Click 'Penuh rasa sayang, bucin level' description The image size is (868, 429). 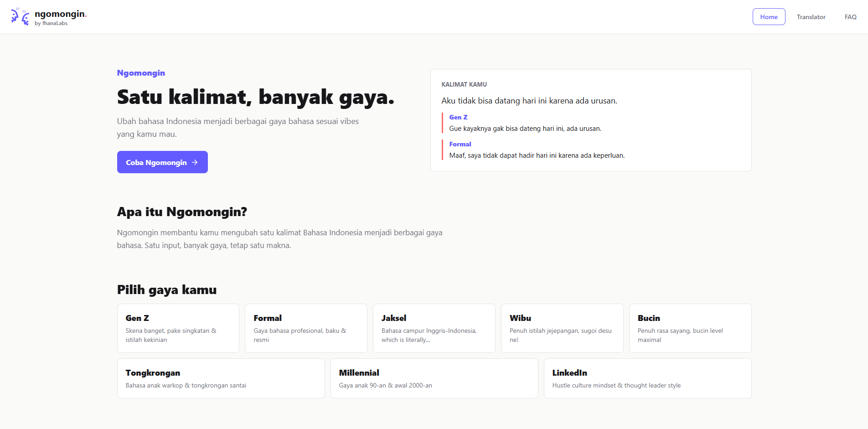pos(680,335)
